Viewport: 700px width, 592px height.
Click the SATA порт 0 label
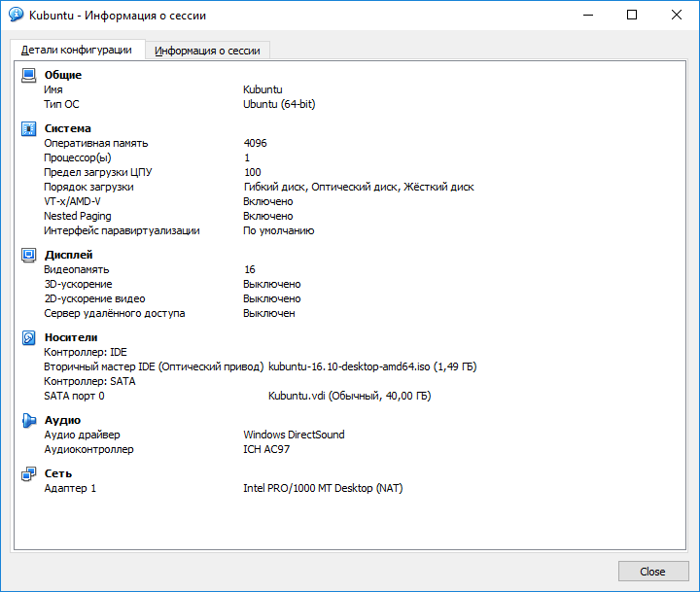(74, 396)
